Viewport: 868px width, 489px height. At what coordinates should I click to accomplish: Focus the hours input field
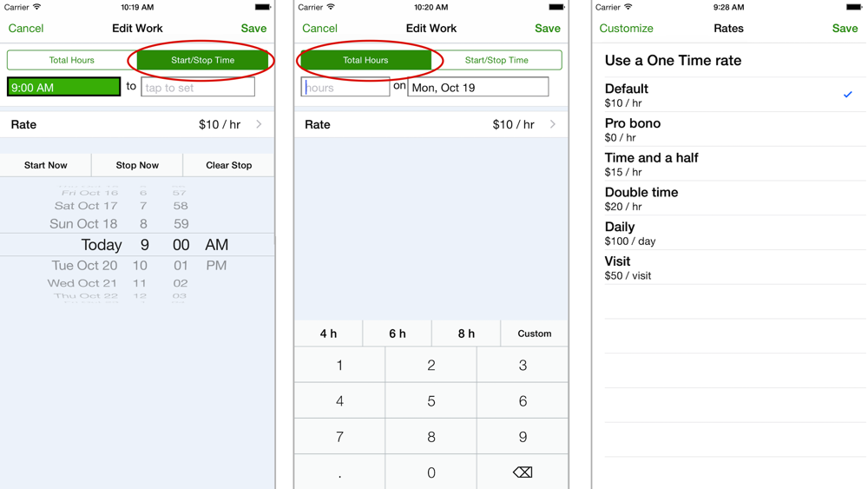click(345, 87)
